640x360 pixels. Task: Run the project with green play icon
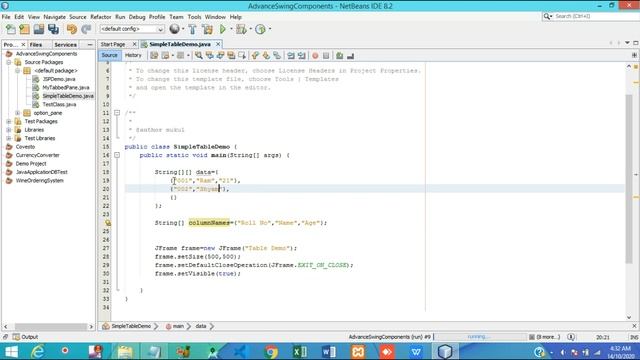click(x=223, y=29)
